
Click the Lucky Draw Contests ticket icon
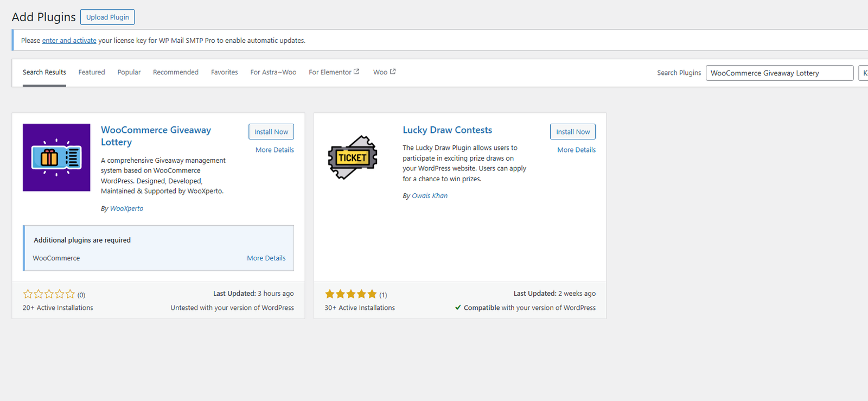(x=353, y=157)
